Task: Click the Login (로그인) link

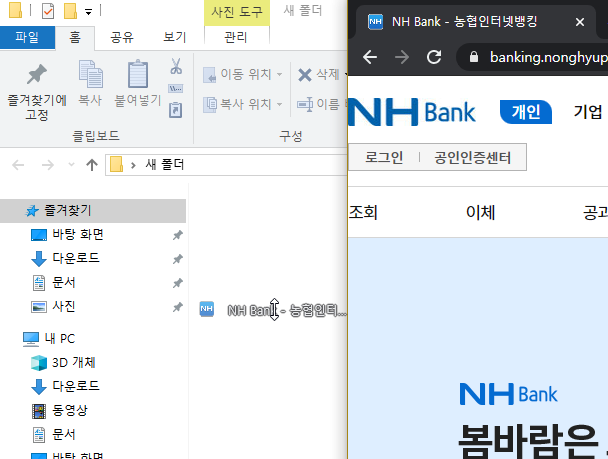Action: [384, 157]
